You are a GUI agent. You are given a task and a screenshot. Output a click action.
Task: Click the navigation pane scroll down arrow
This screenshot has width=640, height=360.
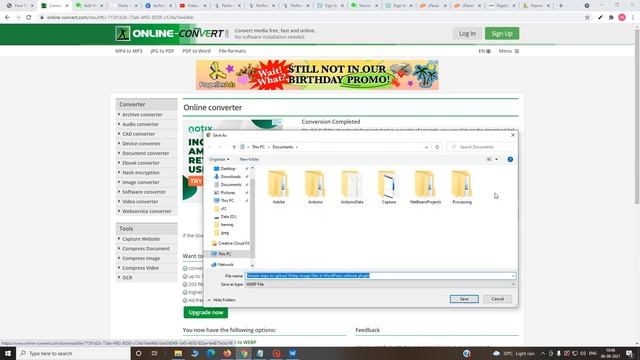click(x=252, y=266)
